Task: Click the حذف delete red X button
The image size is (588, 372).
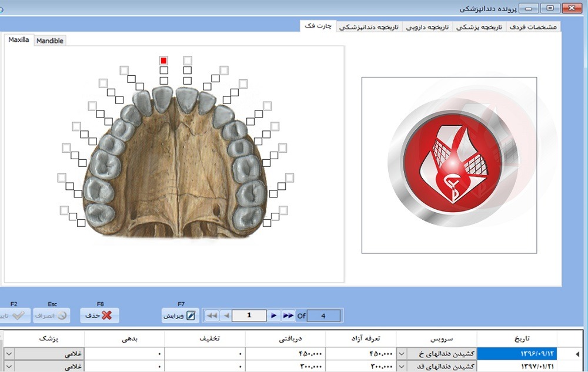Action: pos(99,316)
